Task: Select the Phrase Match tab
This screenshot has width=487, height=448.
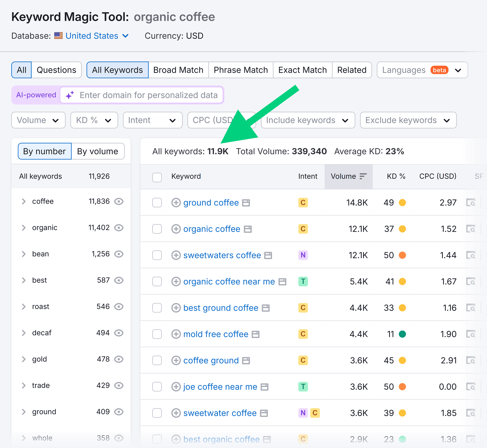Action: [241, 70]
